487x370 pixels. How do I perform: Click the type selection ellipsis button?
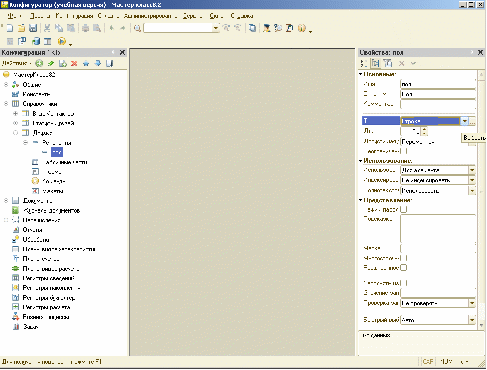click(472, 121)
